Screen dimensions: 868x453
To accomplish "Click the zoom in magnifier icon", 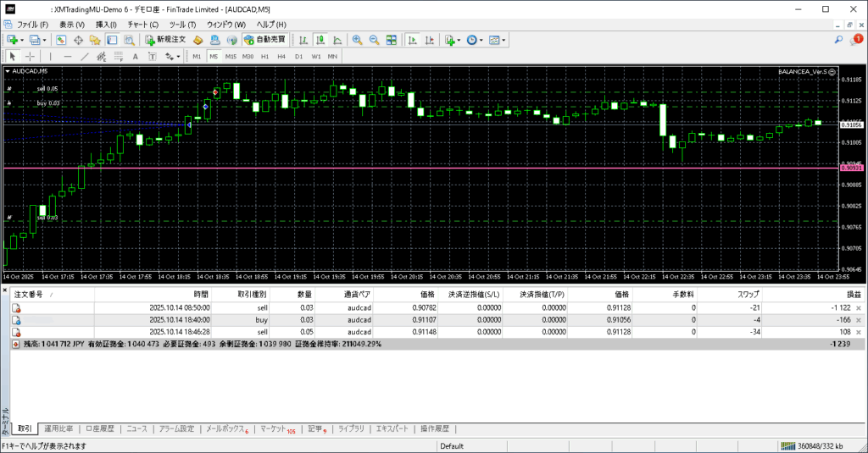I will pos(357,40).
